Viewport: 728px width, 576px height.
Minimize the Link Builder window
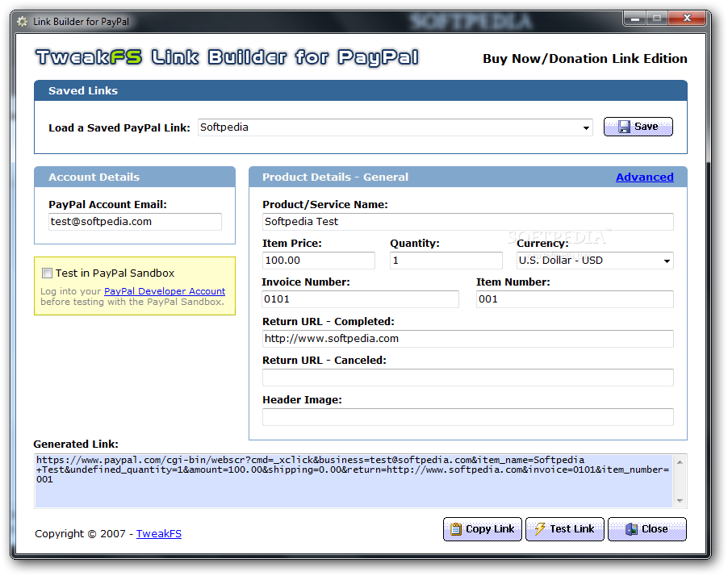(x=635, y=19)
